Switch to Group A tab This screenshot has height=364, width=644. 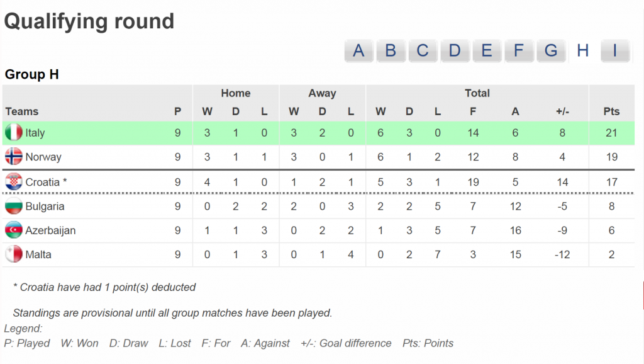(x=358, y=51)
